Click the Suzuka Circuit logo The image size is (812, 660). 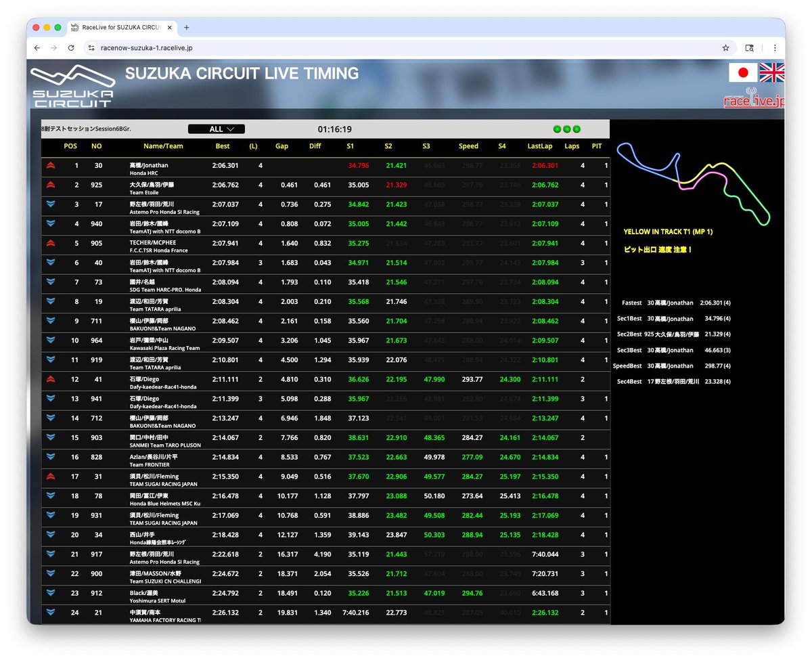74,86
